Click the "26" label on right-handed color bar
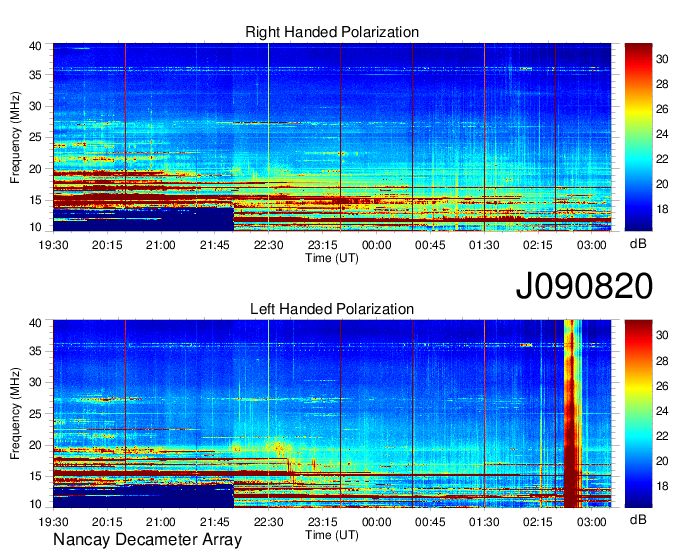Viewport: 680px width, 552px height. (662, 109)
